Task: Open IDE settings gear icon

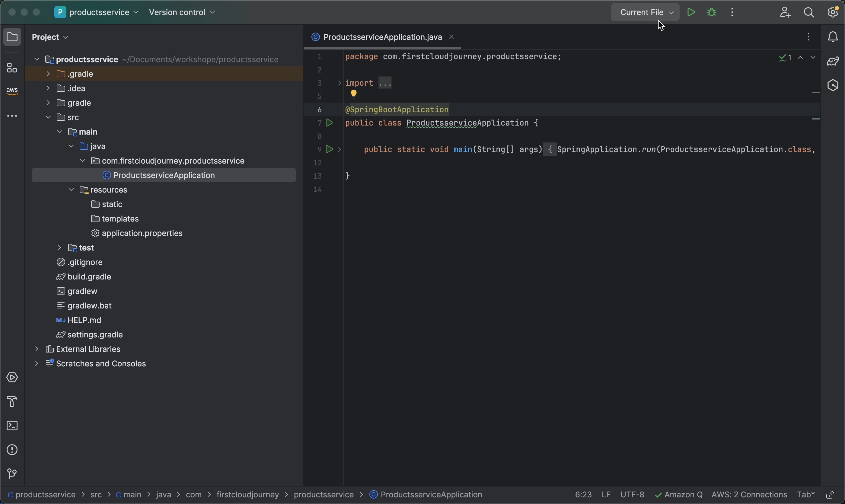Action: 833,12
